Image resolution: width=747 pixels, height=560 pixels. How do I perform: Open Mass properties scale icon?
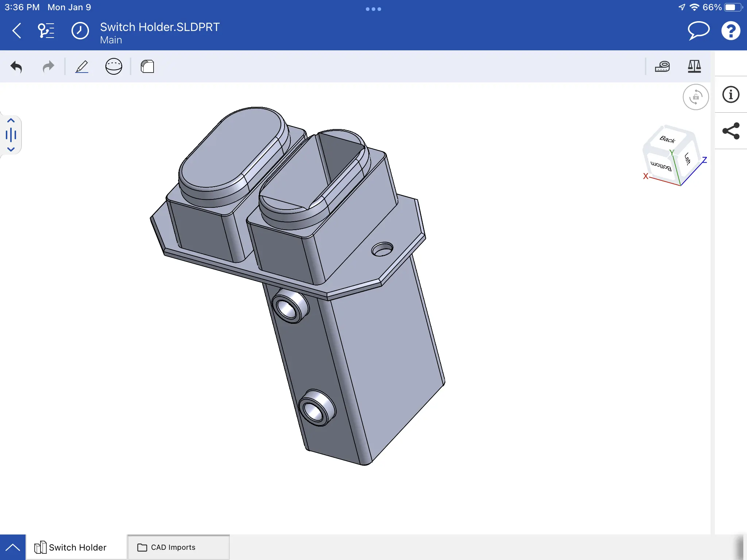(x=694, y=67)
